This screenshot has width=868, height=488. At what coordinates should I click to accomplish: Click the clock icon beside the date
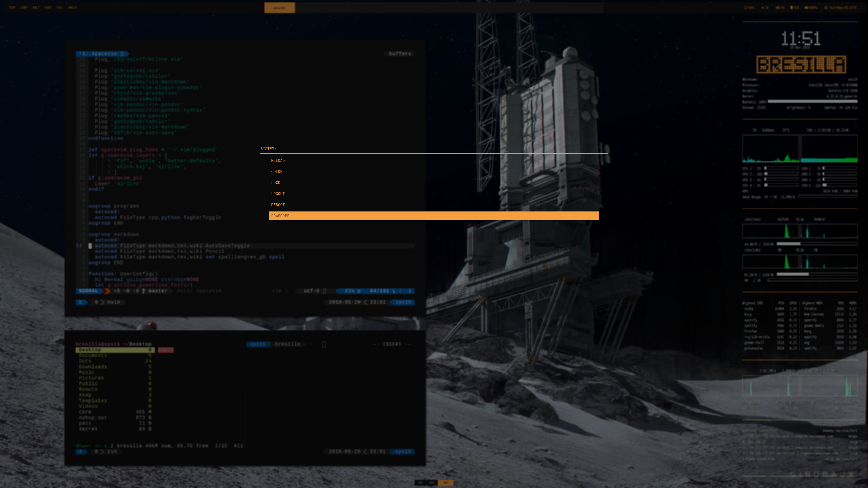[826, 7]
